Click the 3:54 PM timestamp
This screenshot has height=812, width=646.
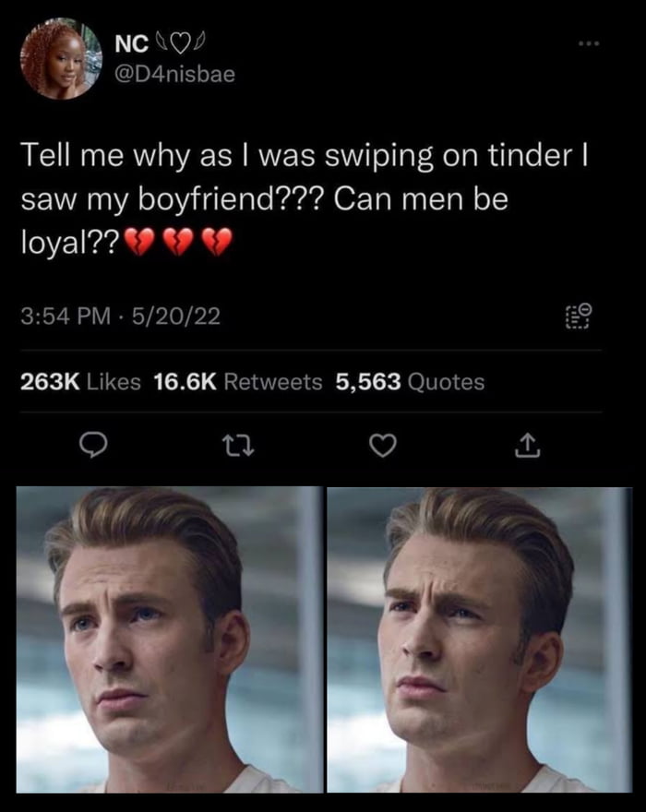coord(66,316)
